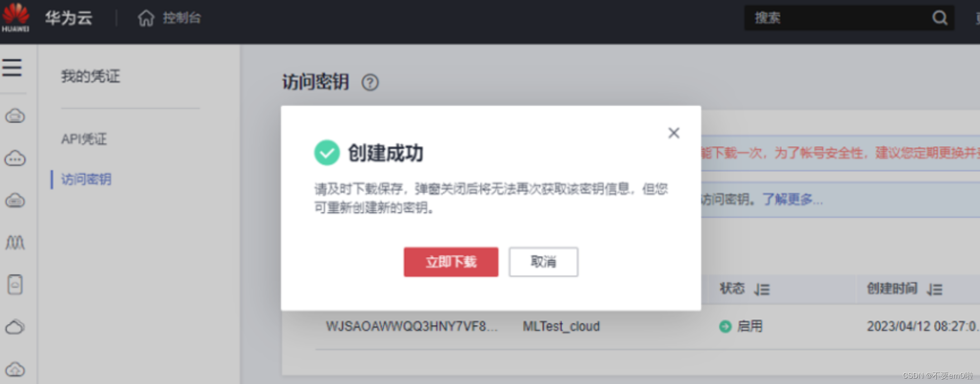The height and width of the screenshot is (384, 980).
Task: Open the bottom cloud upload sidebar icon
Action: click(x=15, y=369)
